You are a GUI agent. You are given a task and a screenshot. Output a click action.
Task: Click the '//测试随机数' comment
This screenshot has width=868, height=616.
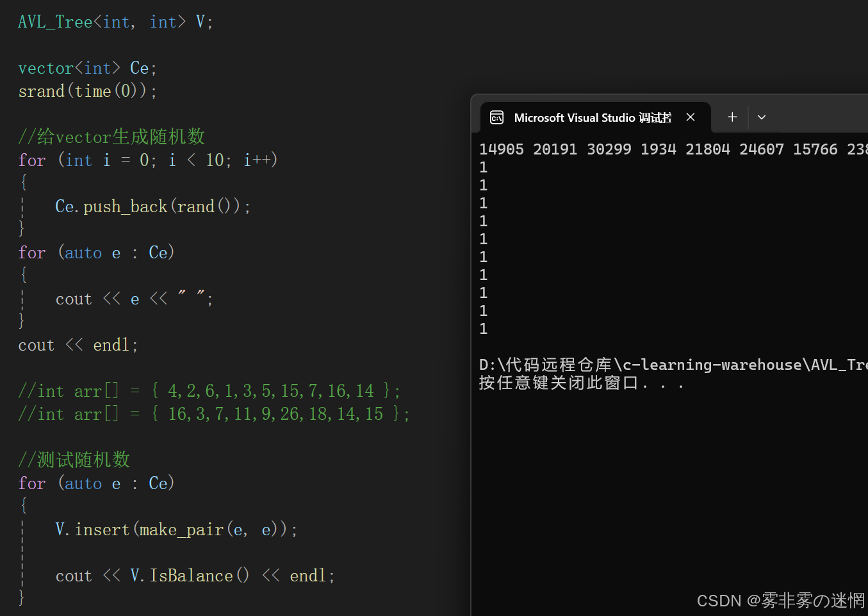pyautogui.click(x=74, y=460)
